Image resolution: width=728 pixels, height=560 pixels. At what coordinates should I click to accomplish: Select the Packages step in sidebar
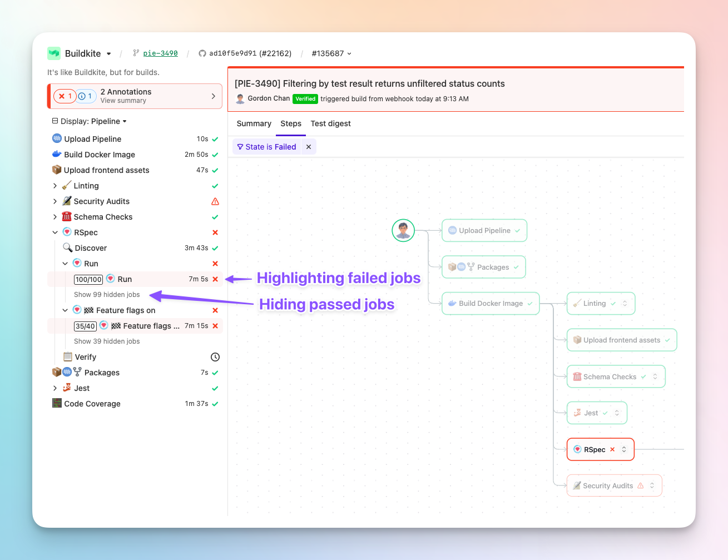point(135,373)
